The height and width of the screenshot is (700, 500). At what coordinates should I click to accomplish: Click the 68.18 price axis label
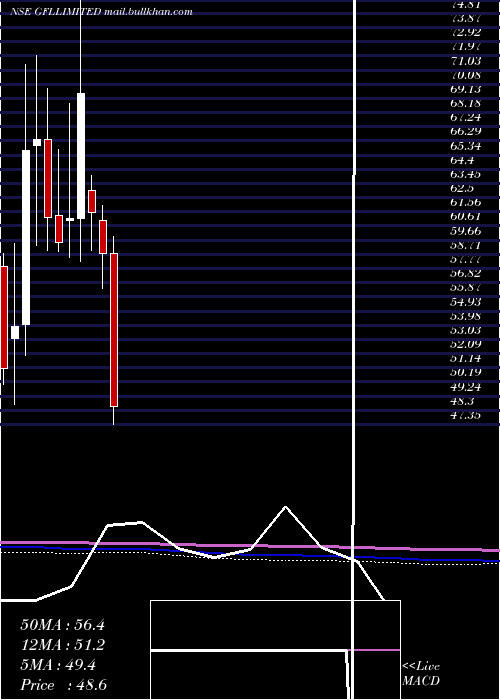coord(466,103)
